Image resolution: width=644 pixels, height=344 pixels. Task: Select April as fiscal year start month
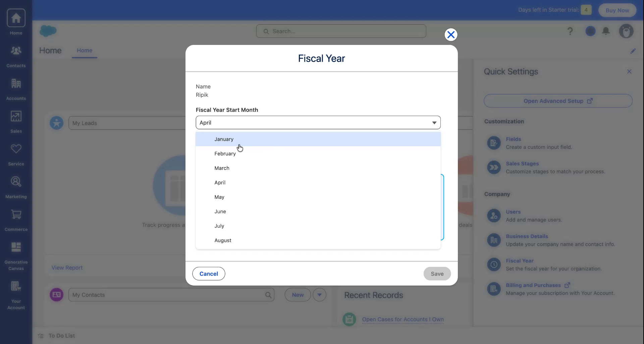(220, 182)
